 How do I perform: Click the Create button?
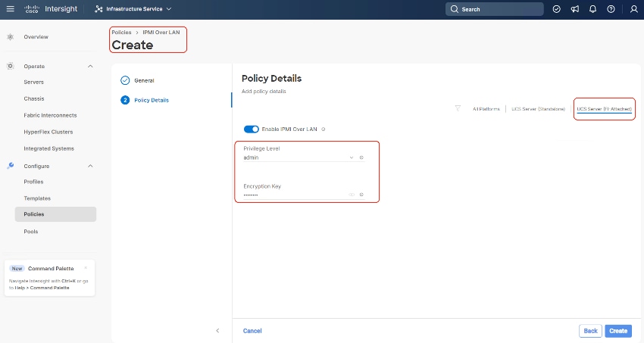[x=618, y=331]
